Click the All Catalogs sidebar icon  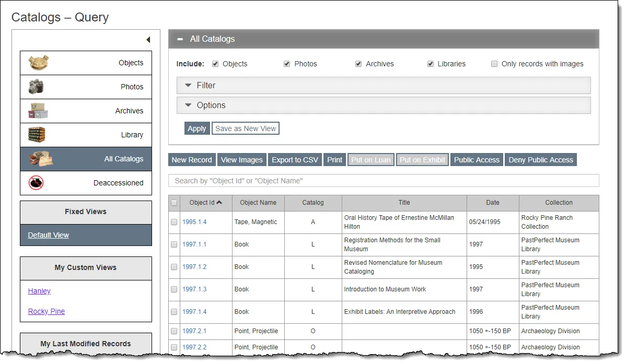coord(41,159)
